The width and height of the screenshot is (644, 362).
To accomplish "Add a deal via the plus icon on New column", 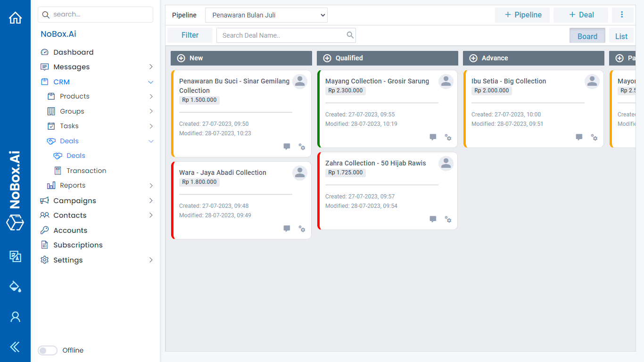I will tap(181, 58).
